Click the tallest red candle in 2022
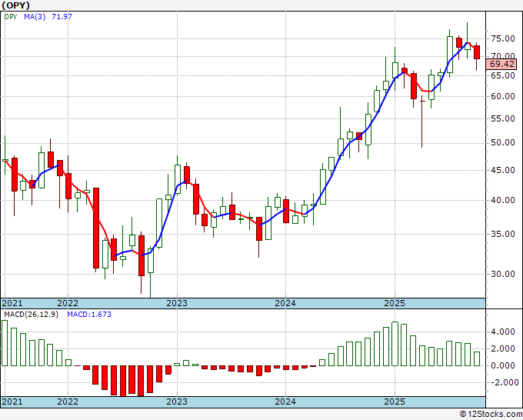This screenshot has height=420, width=523. 96,228
